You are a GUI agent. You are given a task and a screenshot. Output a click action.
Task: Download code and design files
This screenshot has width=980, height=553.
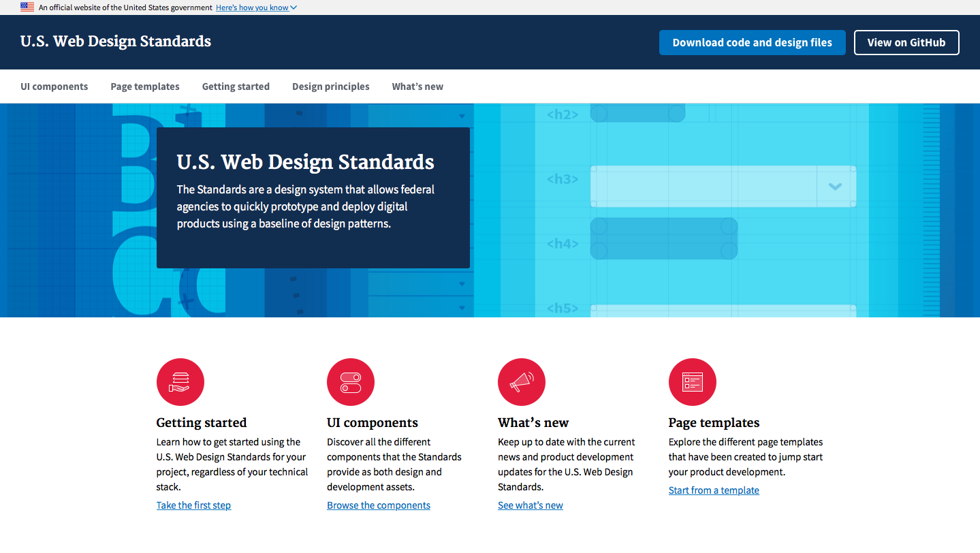[753, 42]
